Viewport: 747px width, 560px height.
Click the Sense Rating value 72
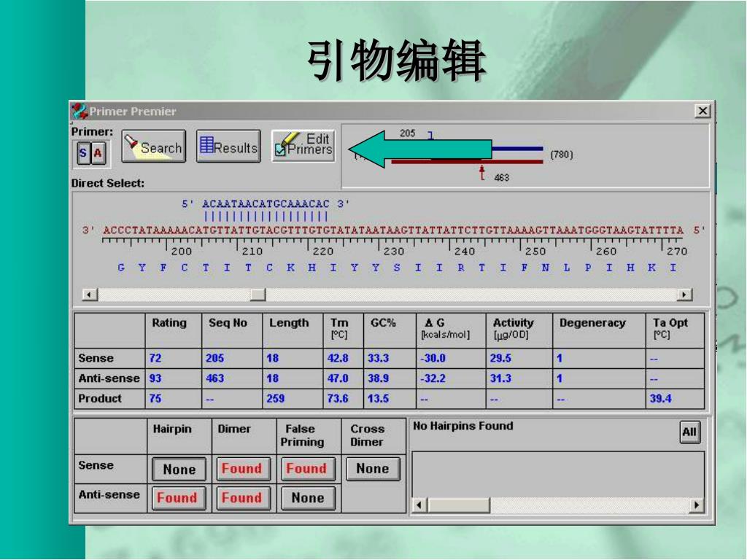click(x=155, y=358)
